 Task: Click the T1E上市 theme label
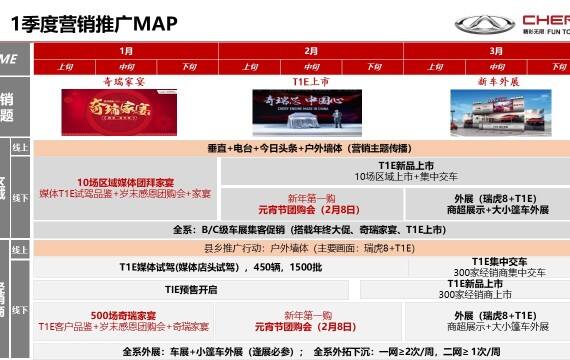click(x=311, y=82)
